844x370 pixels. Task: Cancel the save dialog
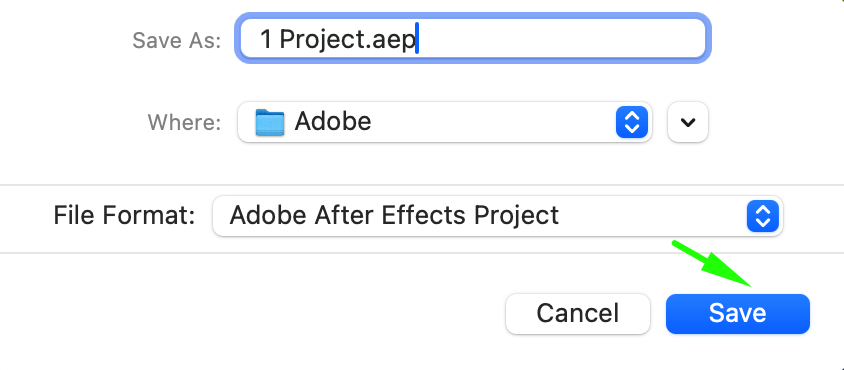point(578,313)
